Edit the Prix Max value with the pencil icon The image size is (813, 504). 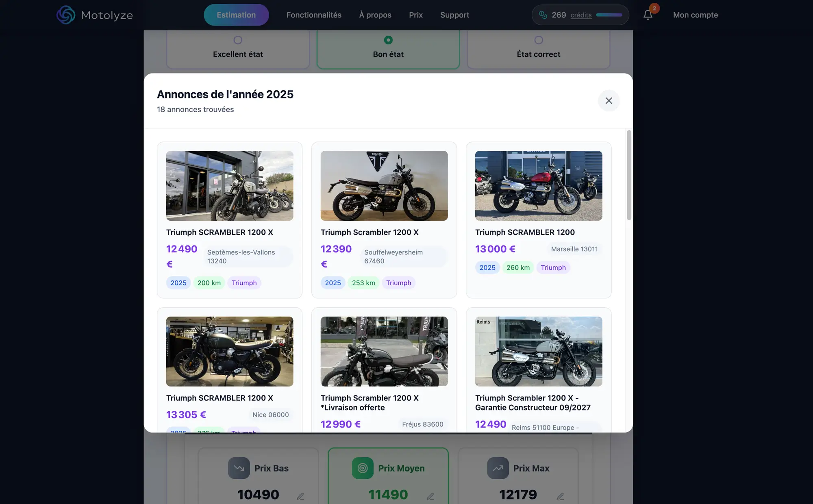(x=561, y=496)
